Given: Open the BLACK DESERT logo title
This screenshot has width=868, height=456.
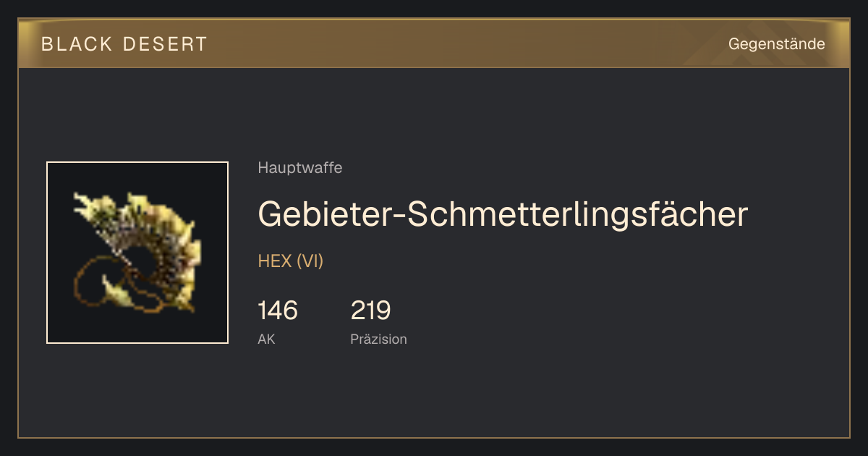Looking at the screenshot, I should [124, 44].
